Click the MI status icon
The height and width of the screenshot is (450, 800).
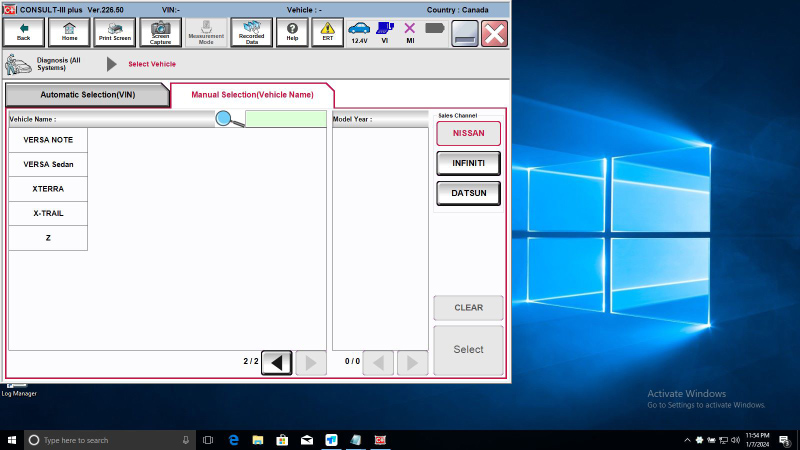click(x=410, y=33)
